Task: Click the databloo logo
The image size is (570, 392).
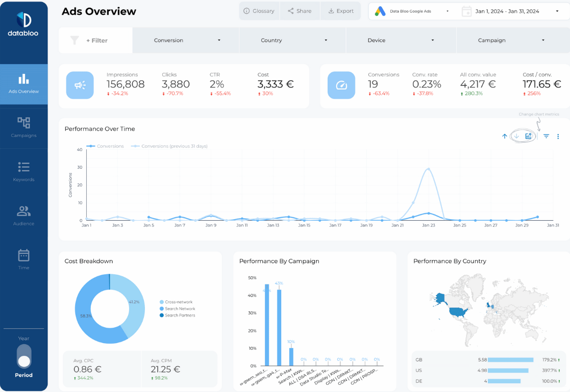Action: coord(23,24)
